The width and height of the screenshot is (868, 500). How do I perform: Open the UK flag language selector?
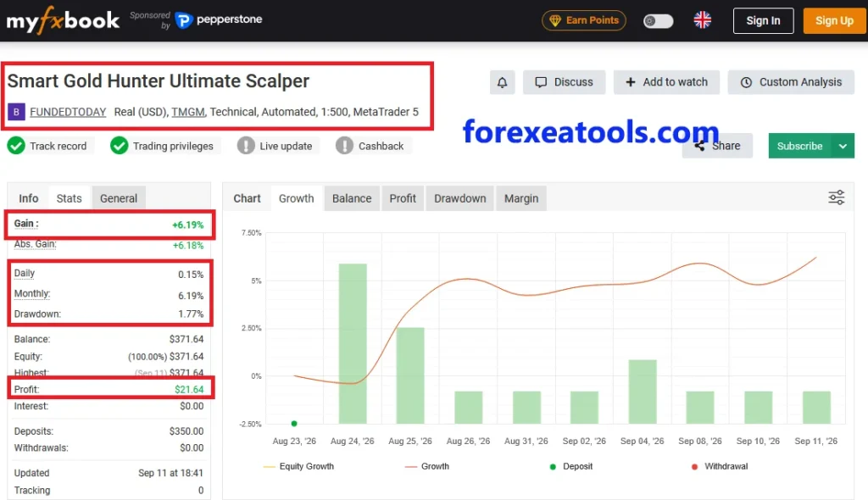(x=703, y=20)
